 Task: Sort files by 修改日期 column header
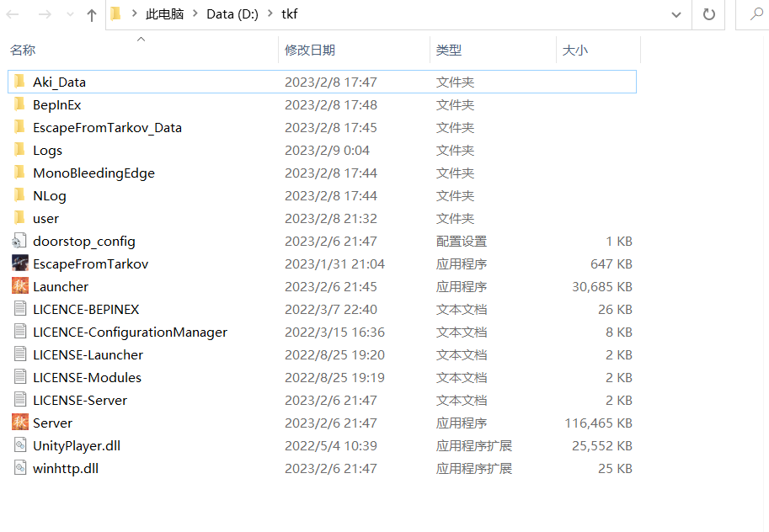point(308,50)
